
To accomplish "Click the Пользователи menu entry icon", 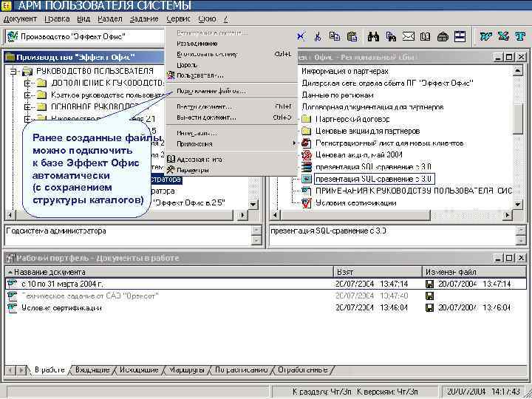I will point(171,75).
